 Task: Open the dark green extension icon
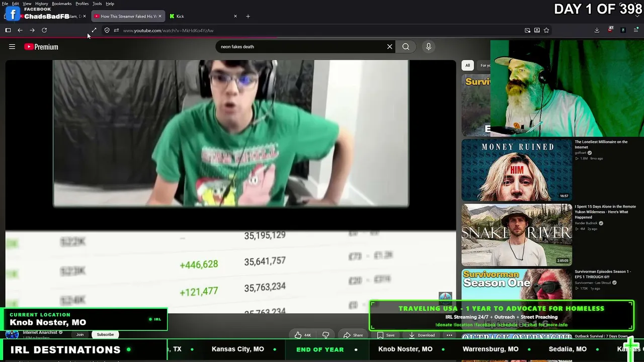point(623,30)
